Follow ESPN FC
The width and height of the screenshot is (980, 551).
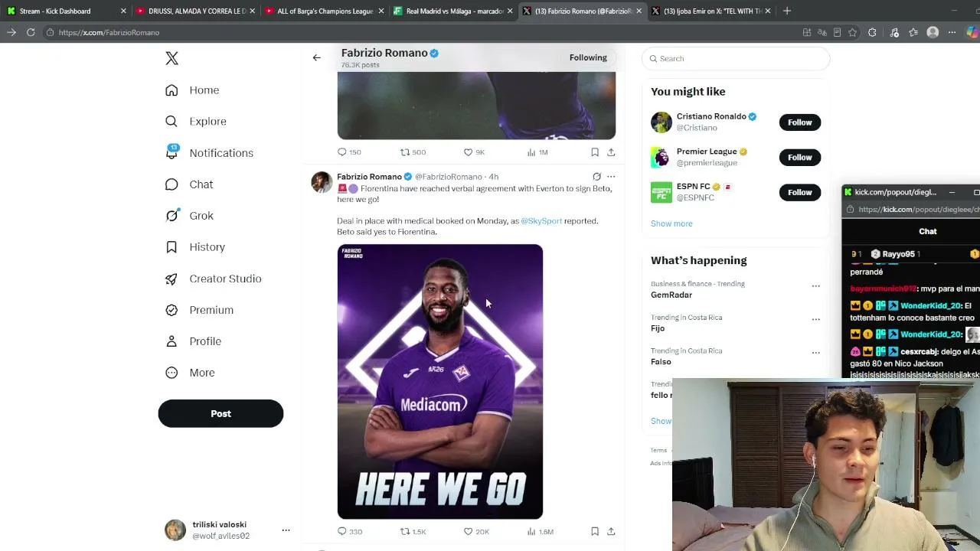pyautogui.click(x=799, y=192)
